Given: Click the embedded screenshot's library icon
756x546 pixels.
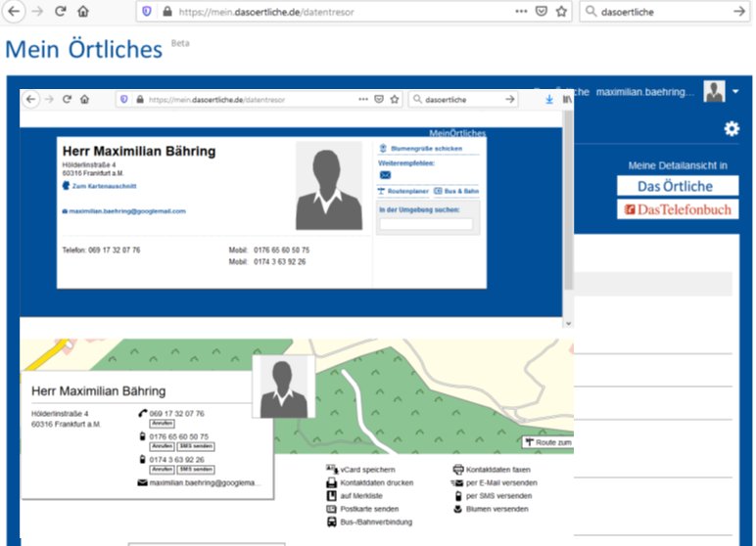Looking at the screenshot, I should click(567, 99).
